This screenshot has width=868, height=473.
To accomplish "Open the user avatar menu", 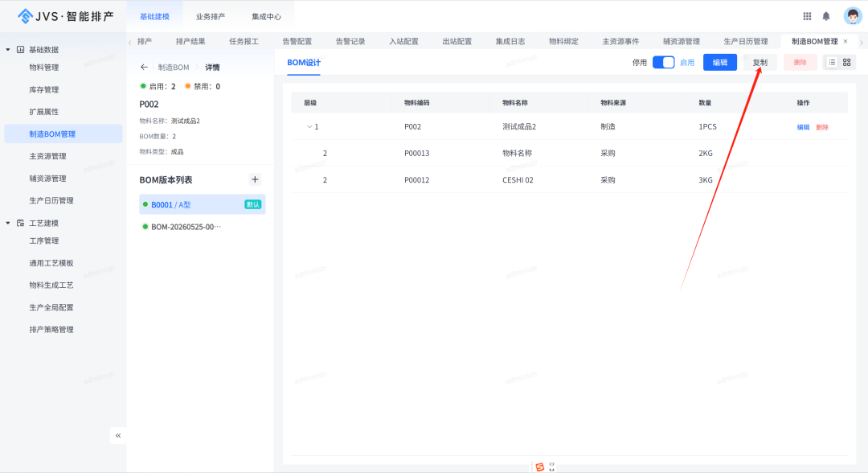I will tap(853, 16).
